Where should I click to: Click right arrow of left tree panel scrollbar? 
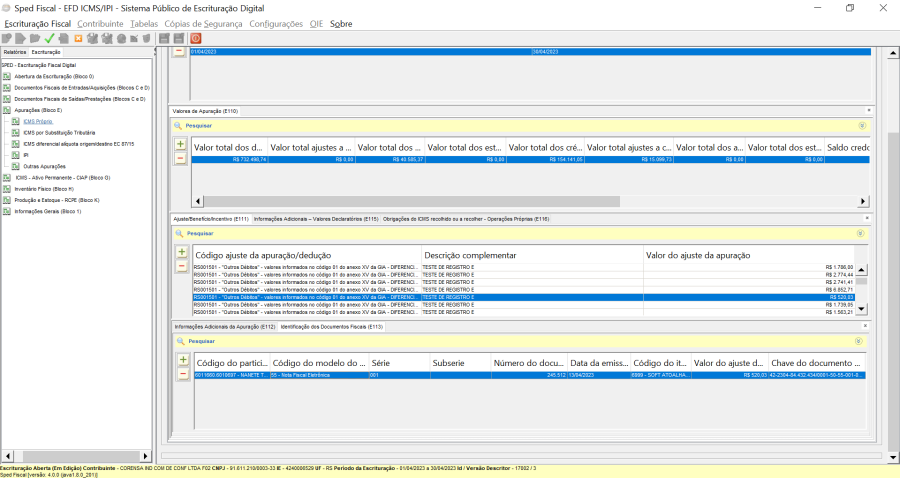tap(145, 456)
